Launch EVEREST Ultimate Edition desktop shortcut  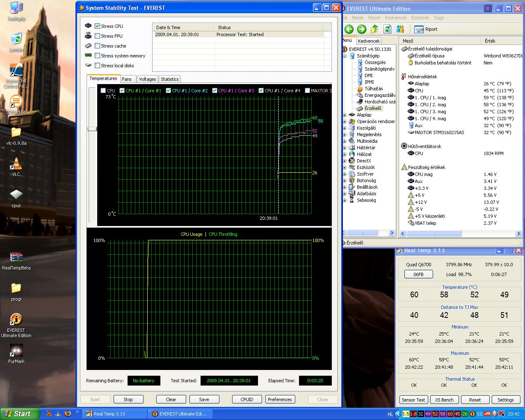click(x=16, y=325)
